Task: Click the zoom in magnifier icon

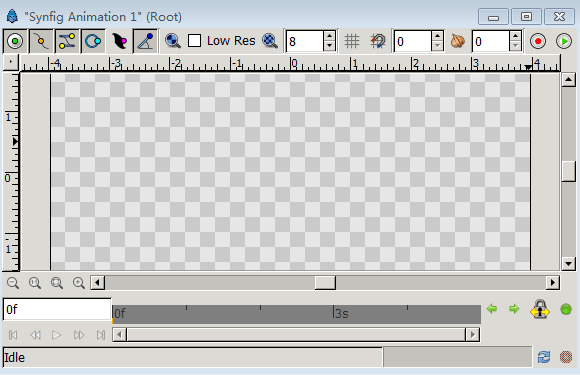Action: pos(79,283)
